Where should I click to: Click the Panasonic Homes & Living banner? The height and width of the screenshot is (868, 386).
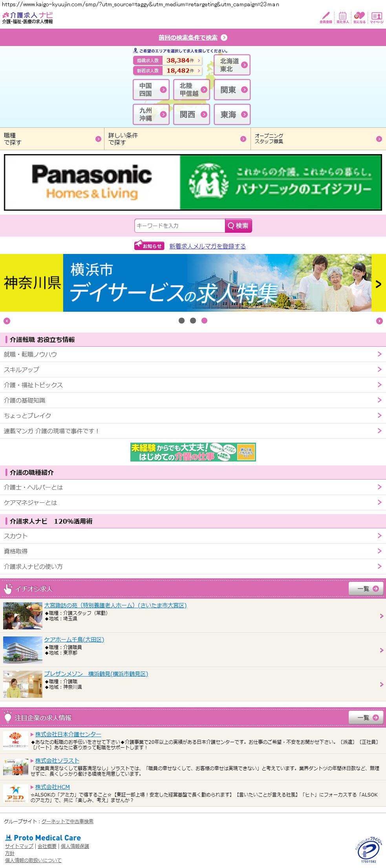coord(193,182)
